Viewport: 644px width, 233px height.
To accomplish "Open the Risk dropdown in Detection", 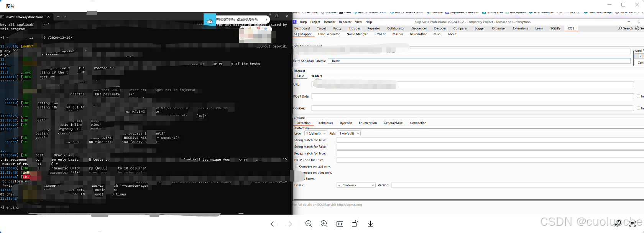I will tap(349, 134).
